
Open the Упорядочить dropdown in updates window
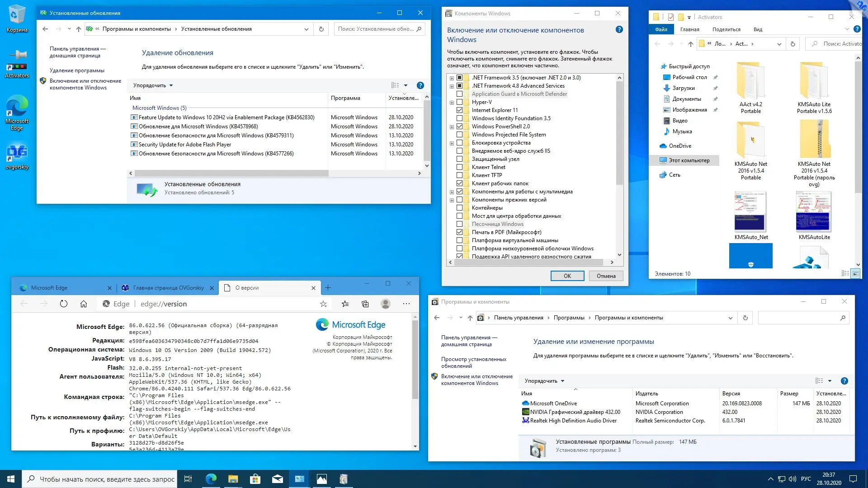(153, 85)
